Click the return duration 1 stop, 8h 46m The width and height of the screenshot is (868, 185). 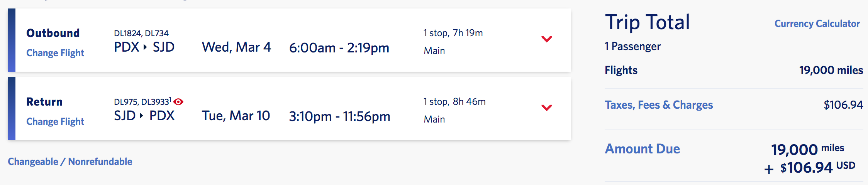454,101
